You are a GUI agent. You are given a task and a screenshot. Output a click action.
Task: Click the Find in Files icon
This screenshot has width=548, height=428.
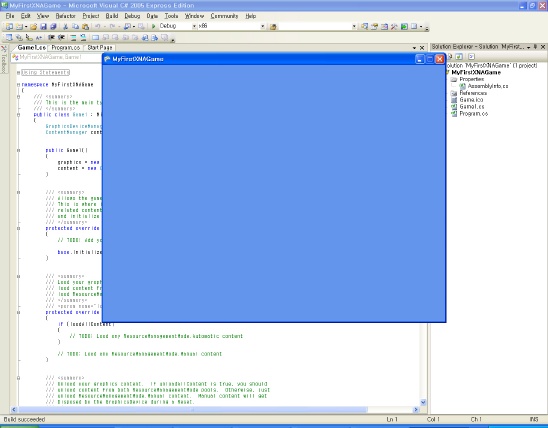coord(273,27)
